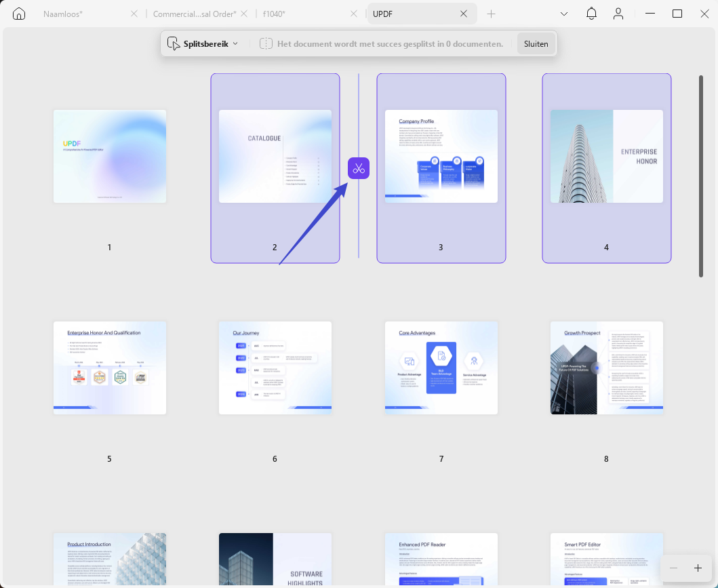Click the zoom out minus button
This screenshot has height=588, width=718.
pos(673,568)
